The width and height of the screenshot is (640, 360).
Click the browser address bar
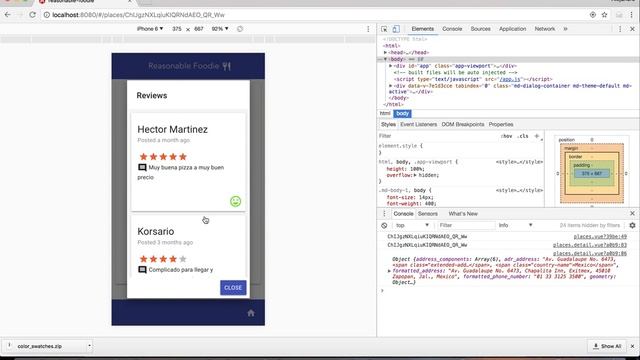314,15
